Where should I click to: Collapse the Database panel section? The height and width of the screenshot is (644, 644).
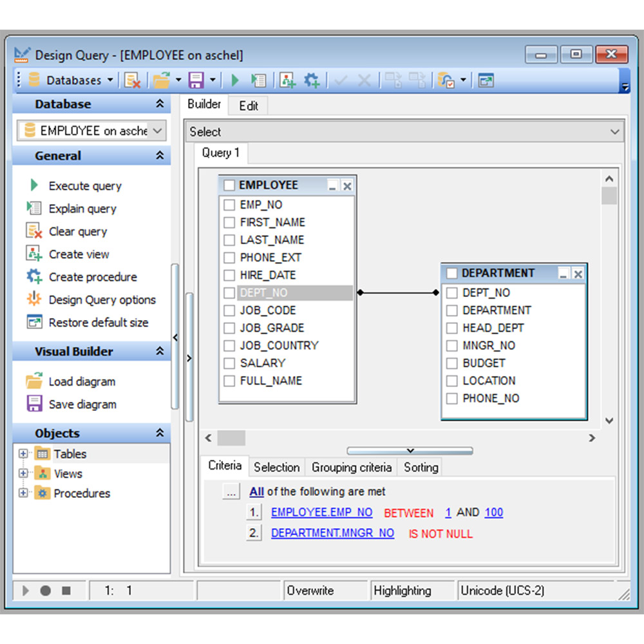pos(160,104)
